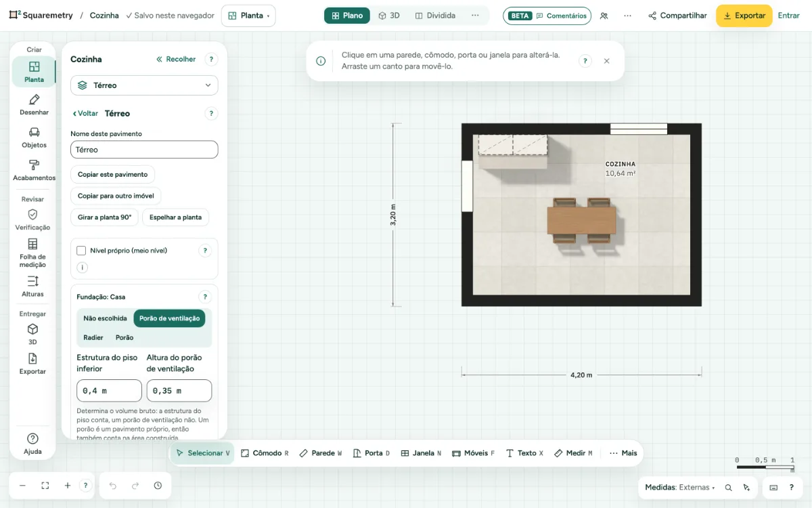
Task: Select the Desenhar pencil tool in sidebar
Action: point(34,104)
